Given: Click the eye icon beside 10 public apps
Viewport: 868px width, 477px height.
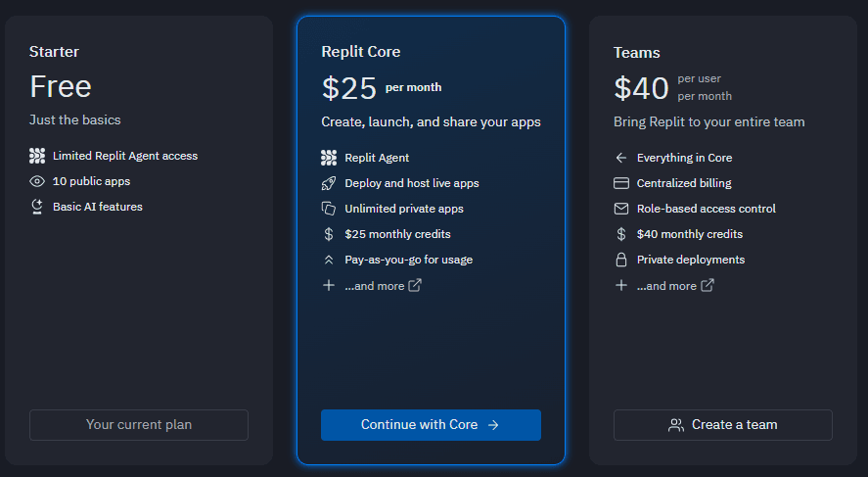Looking at the screenshot, I should [x=37, y=181].
